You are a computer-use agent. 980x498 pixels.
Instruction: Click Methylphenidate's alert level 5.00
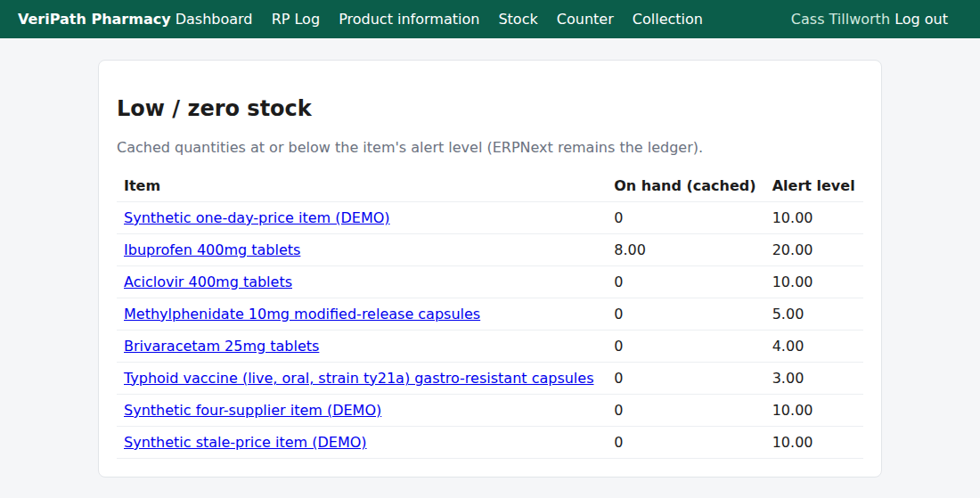(788, 314)
